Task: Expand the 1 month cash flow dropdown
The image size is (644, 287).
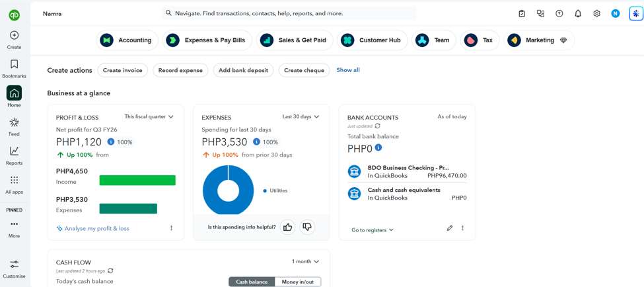Action: point(305,261)
